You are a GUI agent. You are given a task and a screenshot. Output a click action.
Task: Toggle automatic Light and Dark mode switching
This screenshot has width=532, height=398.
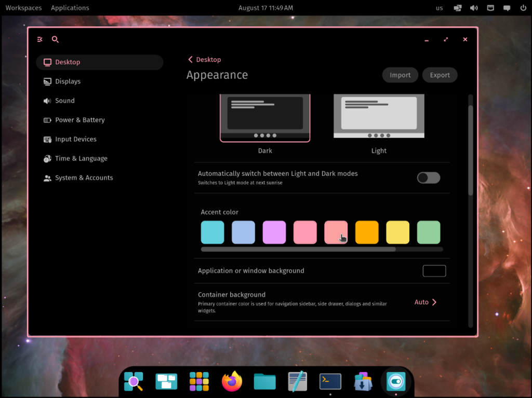pos(429,178)
